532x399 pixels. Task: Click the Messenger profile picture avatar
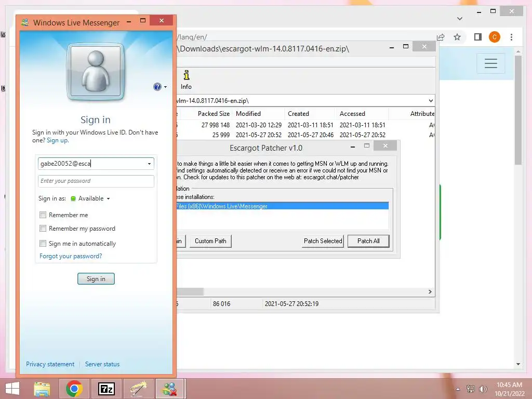tap(96, 72)
